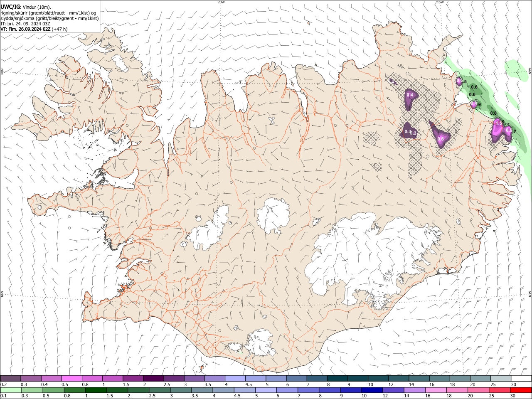Select the pale grey swatch starting at 25 in top row
532x399 pixels.
tap(501, 378)
